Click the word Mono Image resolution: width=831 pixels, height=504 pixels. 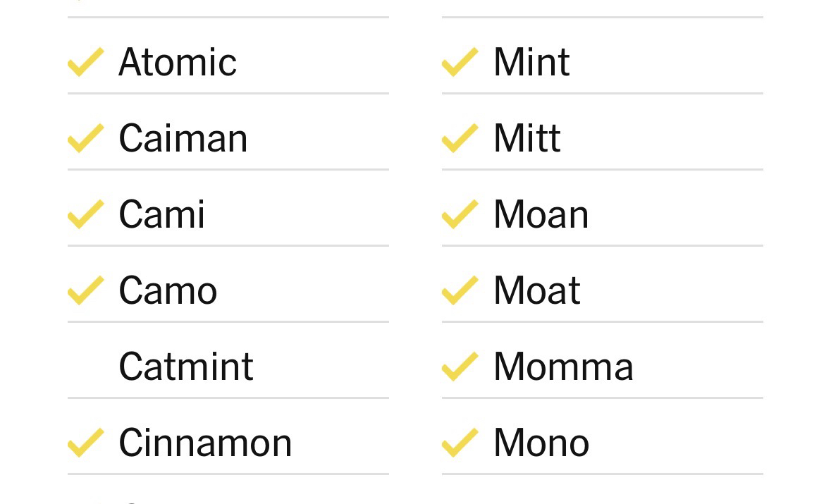pos(541,443)
